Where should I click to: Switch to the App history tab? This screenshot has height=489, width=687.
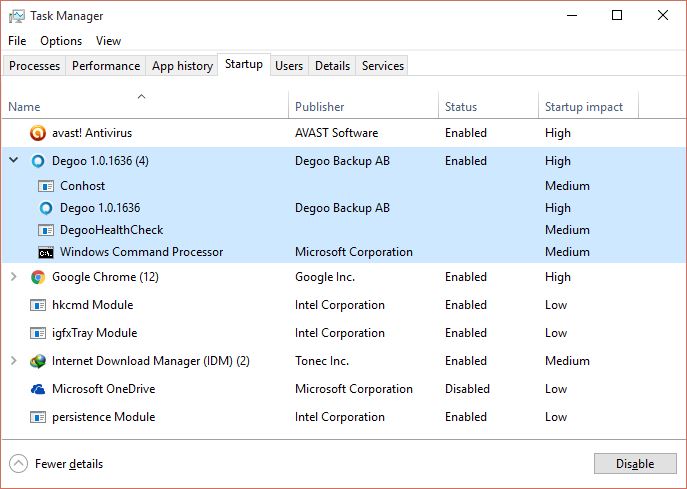tap(182, 66)
